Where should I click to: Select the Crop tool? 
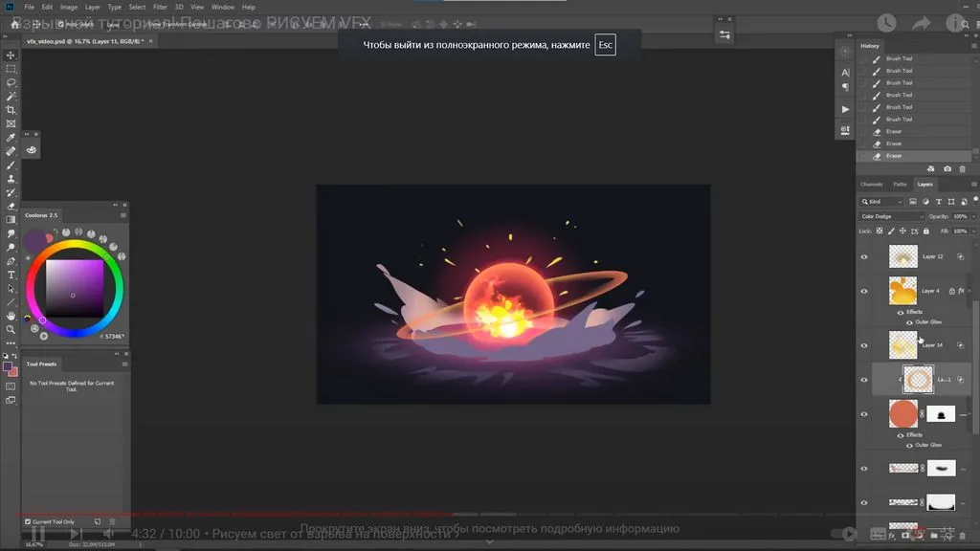click(x=11, y=110)
